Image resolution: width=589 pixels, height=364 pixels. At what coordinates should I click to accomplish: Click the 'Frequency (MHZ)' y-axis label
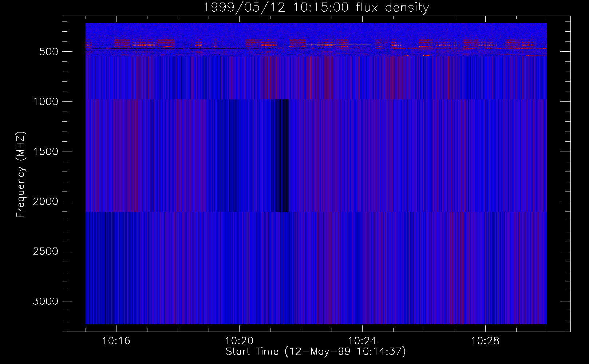[21, 175]
